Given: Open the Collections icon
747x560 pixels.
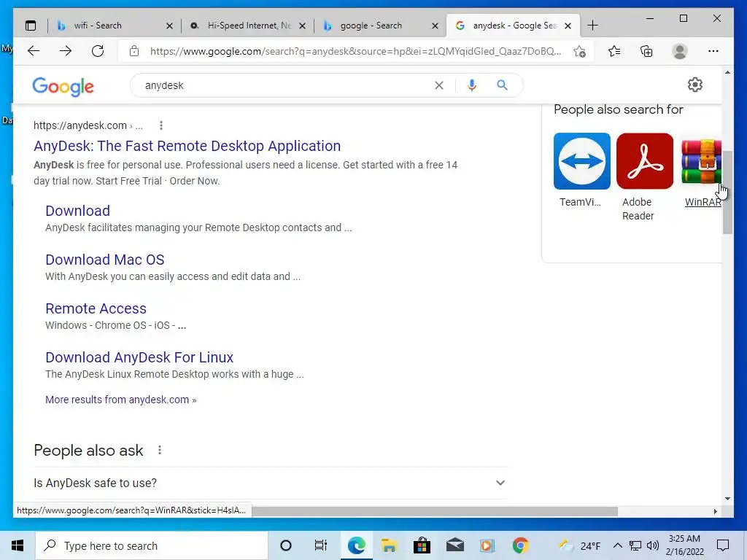Looking at the screenshot, I should point(646,51).
